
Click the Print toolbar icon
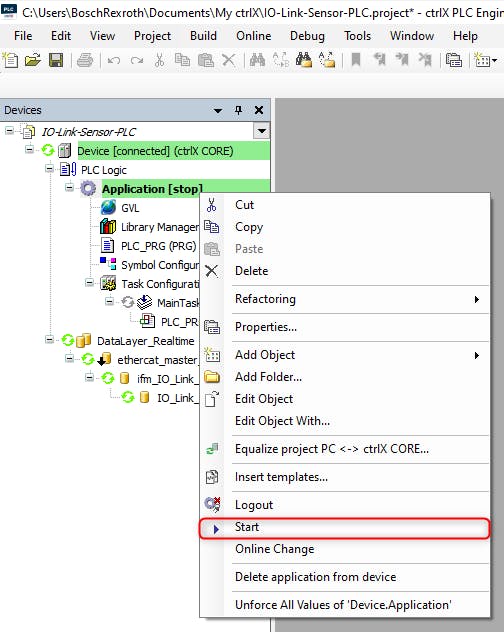85,60
